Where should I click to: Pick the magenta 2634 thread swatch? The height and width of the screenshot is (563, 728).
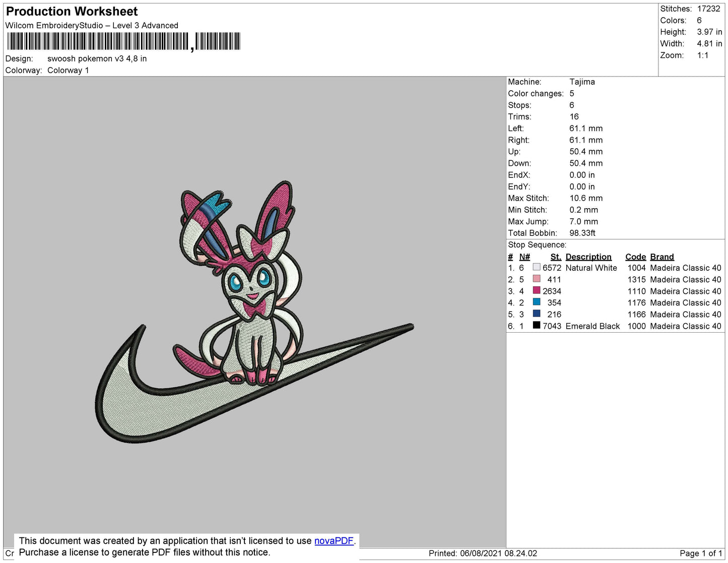[537, 291]
